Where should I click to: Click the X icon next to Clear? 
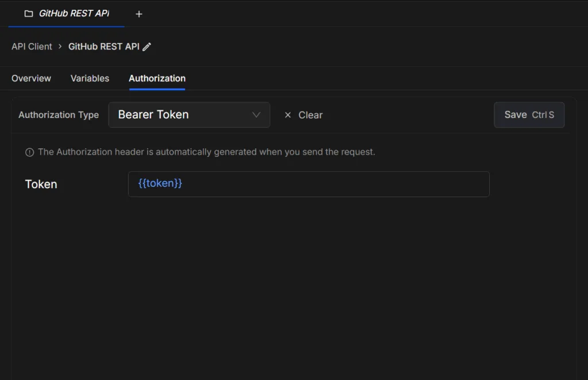click(288, 115)
